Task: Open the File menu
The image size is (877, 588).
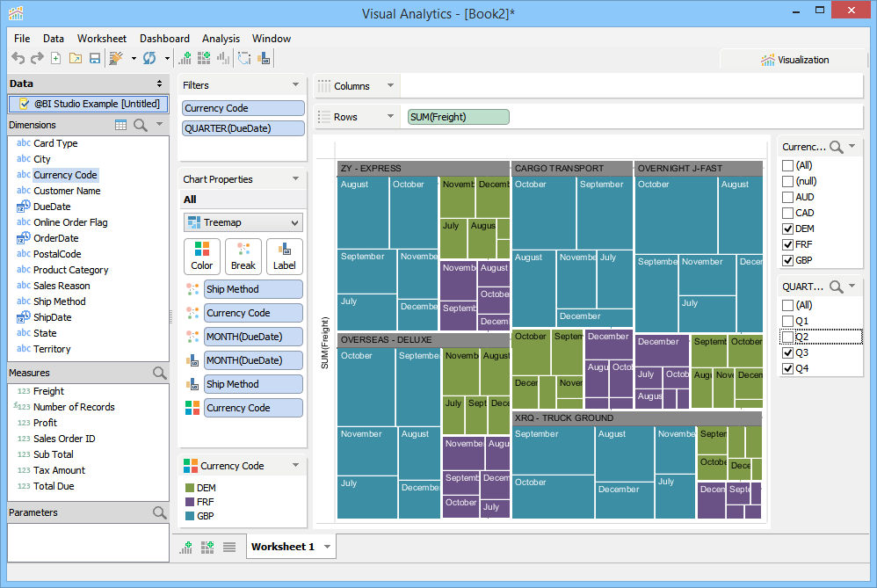Action: 22,39
